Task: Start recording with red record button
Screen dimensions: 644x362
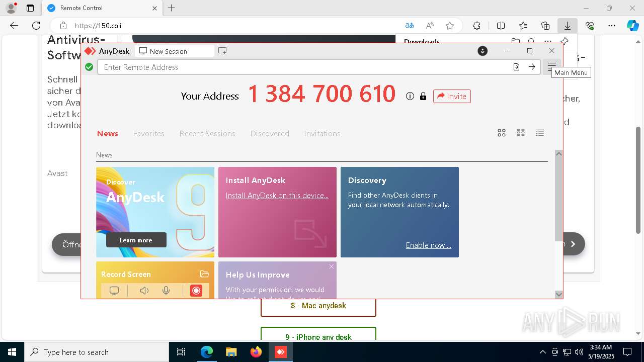Action: click(x=196, y=291)
